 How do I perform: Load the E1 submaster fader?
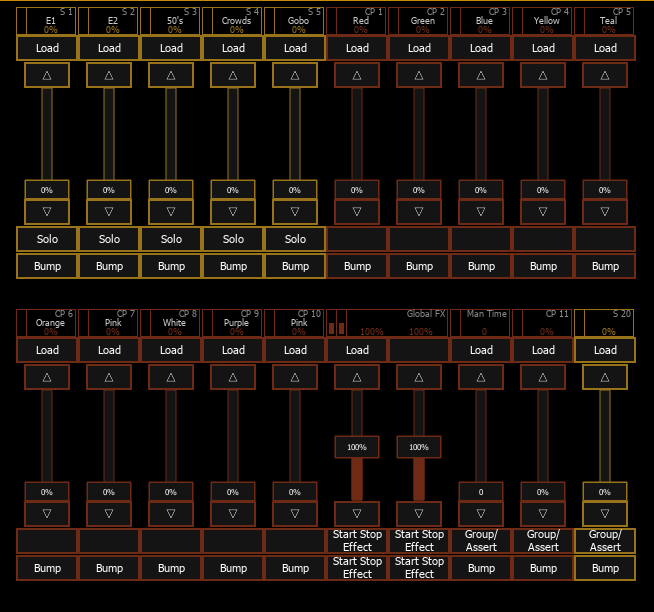click(x=47, y=48)
